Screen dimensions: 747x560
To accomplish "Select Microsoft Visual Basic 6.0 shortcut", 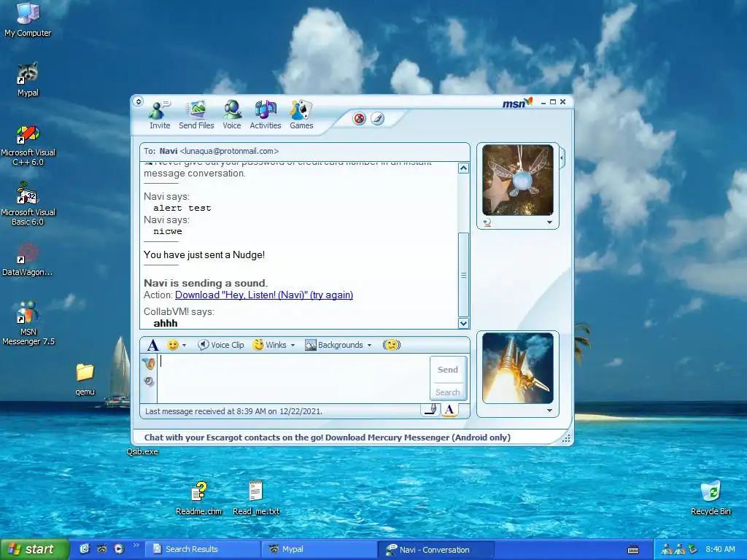I will click(x=28, y=205).
